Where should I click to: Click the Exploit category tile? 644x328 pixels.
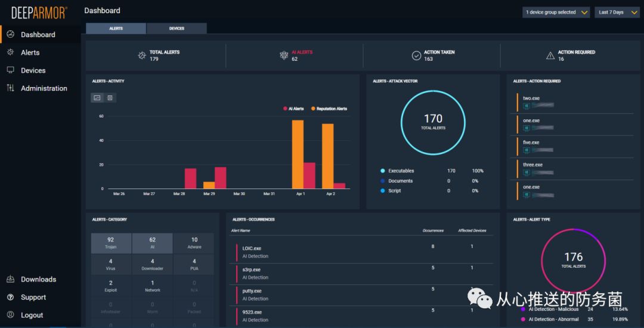(111, 286)
